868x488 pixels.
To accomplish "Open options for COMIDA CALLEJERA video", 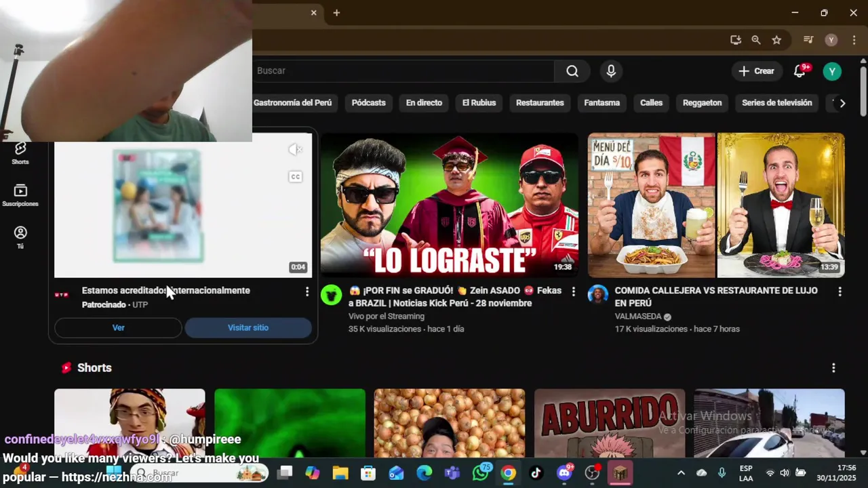I will click(840, 291).
